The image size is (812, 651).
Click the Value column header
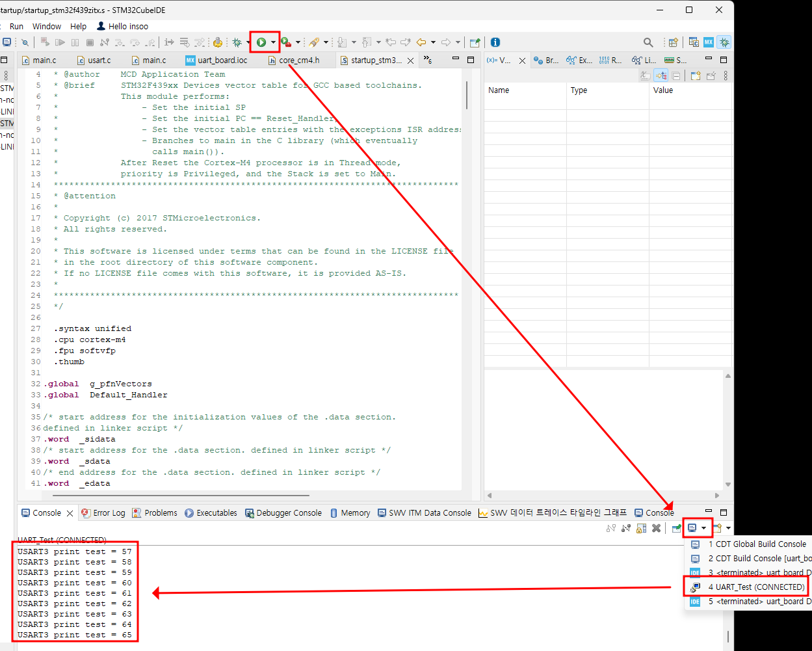click(x=691, y=90)
